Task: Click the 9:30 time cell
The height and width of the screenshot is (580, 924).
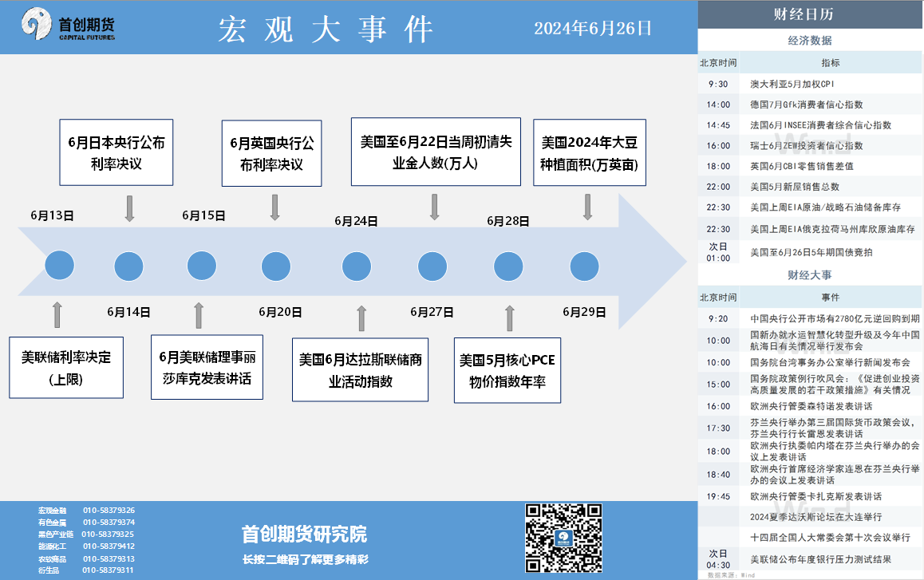Action: (x=718, y=85)
